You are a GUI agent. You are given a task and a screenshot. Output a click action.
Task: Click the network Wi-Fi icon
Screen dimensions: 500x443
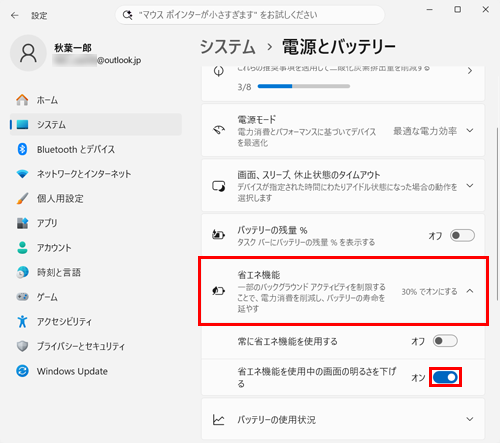pyautogui.click(x=22, y=174)
